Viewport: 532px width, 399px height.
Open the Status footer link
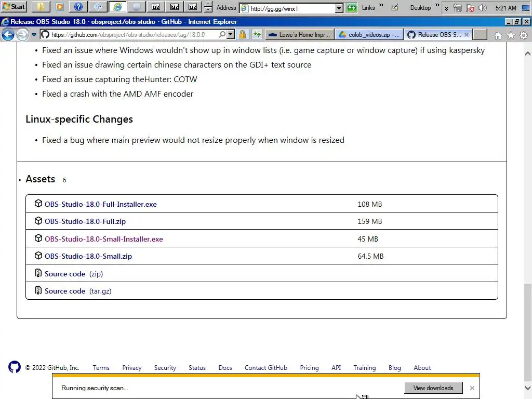(x=197, y=368)
